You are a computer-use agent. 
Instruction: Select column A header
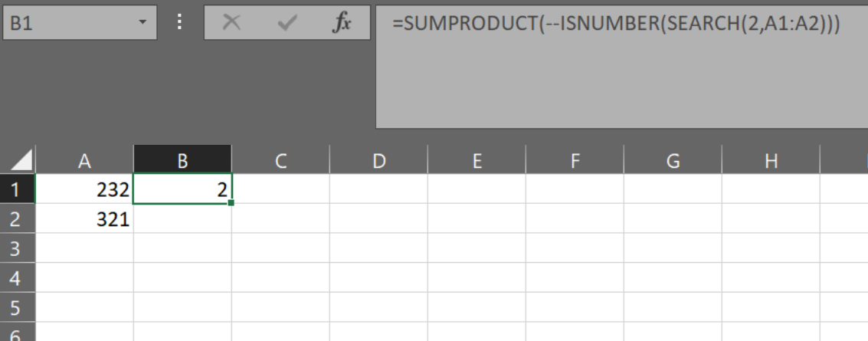(84, 161)
